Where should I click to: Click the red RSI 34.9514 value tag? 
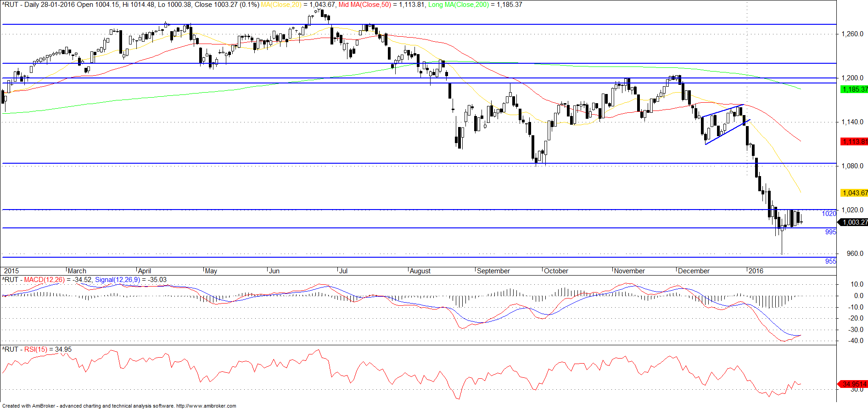853,384
